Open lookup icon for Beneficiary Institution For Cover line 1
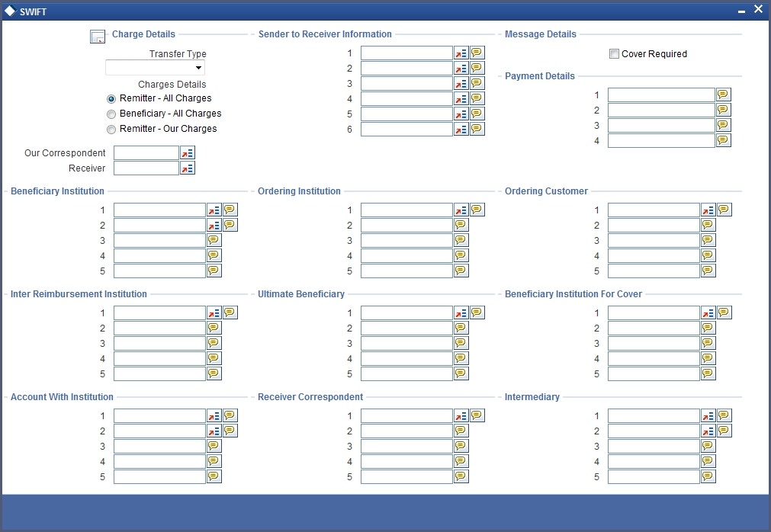This screenshot has height=532, width=771. click(708, 313)
